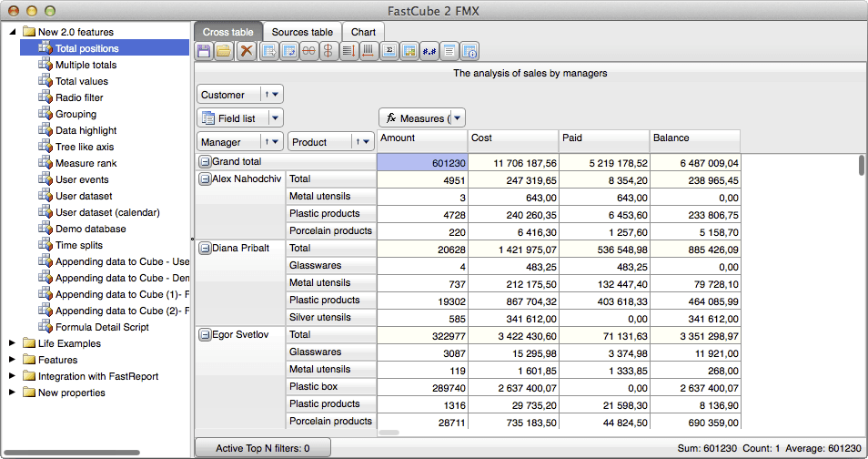Collapse the Egor Svetlov group

[x=205, y=335]
